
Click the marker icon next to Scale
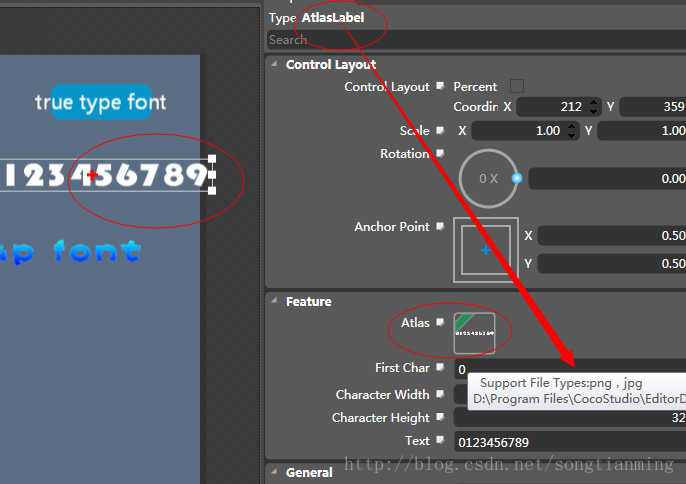[x=440, y=131]
